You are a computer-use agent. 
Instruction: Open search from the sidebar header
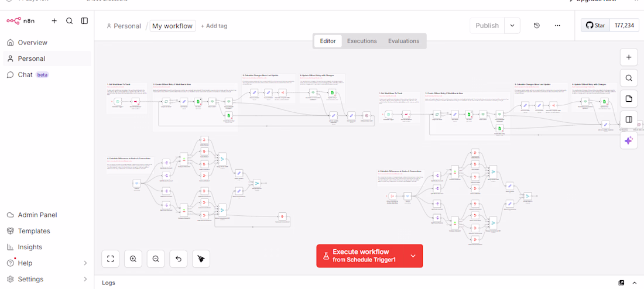(70, 21)
